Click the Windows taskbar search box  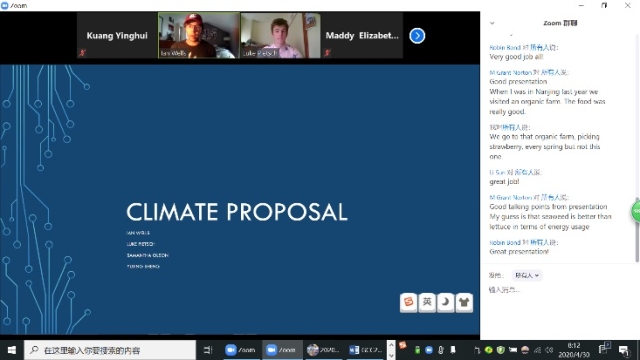point(110,350)
